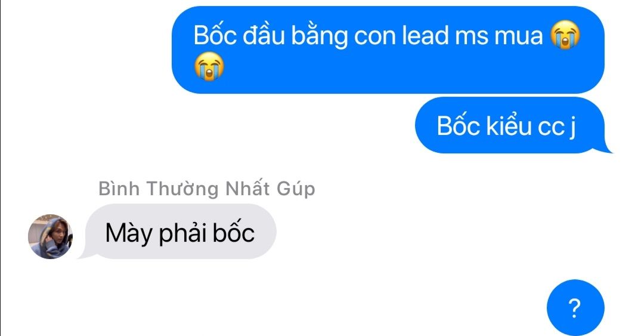Click the word "đầu" in the top message

264,35
